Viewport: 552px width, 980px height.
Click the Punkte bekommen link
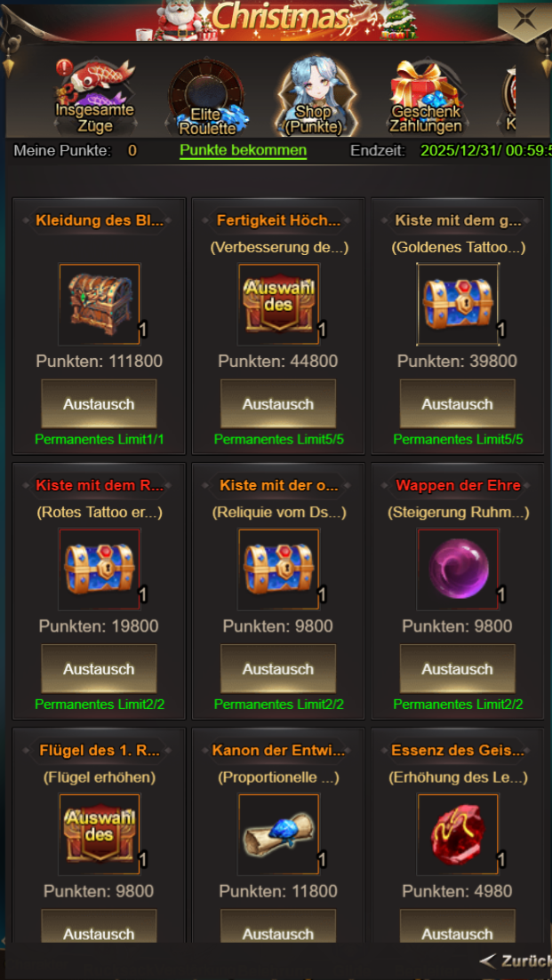point(244,151)
